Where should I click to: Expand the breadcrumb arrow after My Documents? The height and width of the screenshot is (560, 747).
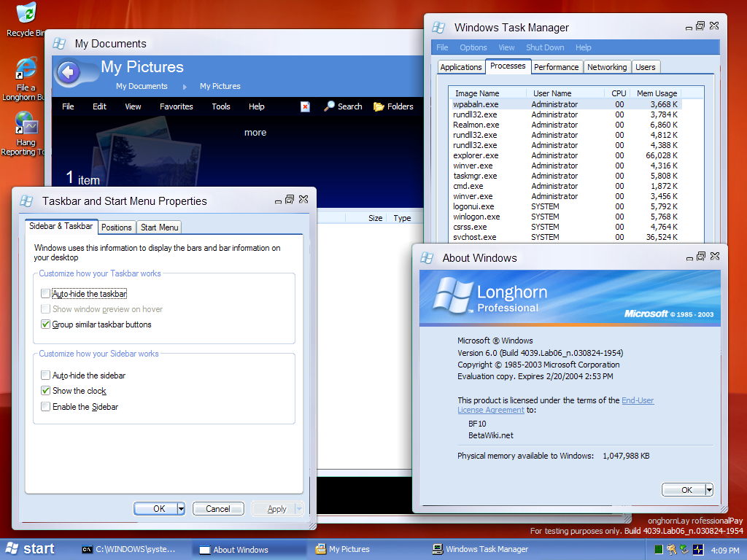pos(185,87)
